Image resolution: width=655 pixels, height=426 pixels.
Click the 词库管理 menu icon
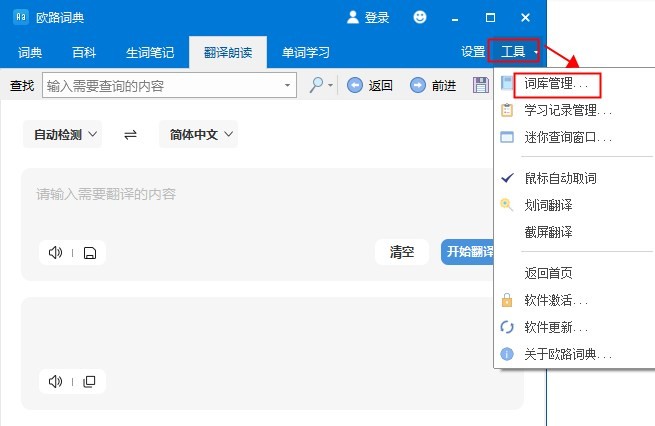[x=507, y=83]
